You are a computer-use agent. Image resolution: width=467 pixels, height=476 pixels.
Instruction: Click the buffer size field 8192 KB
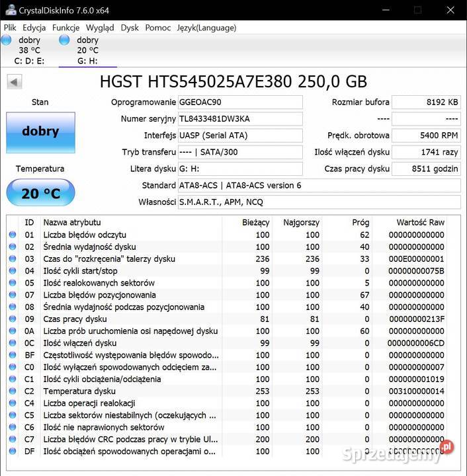(x=426, y=102)
